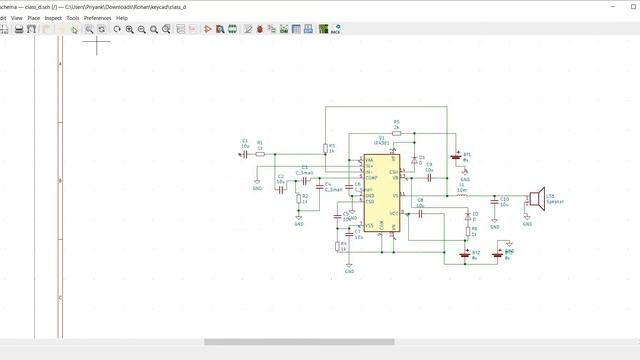Open the Place menu
This screenshot has width=640, height=360.
(x=33, y=18)
